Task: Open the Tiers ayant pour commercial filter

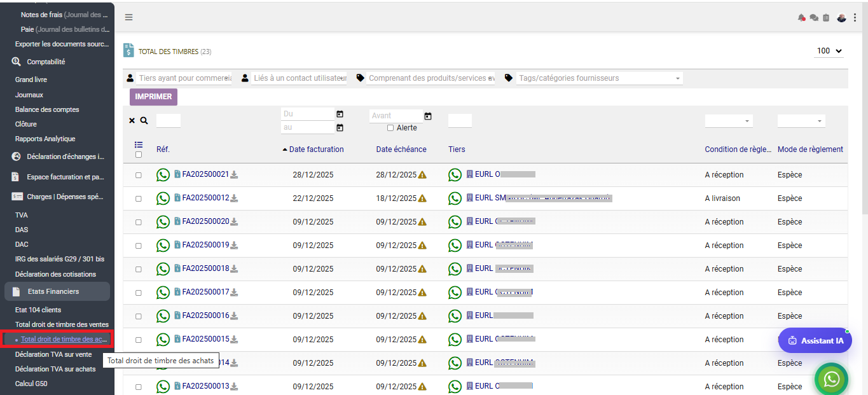Action: click(x=184, y=78)
